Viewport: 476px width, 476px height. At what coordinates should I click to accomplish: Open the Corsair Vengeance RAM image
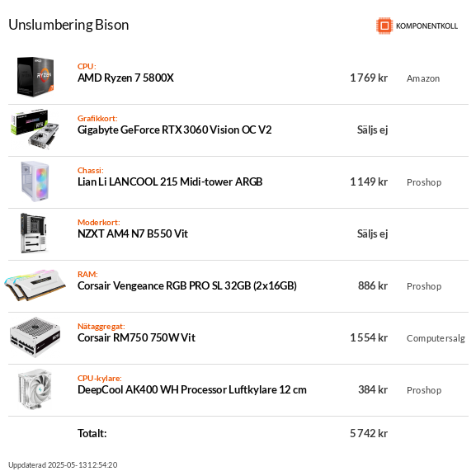[x=35, y=285]
